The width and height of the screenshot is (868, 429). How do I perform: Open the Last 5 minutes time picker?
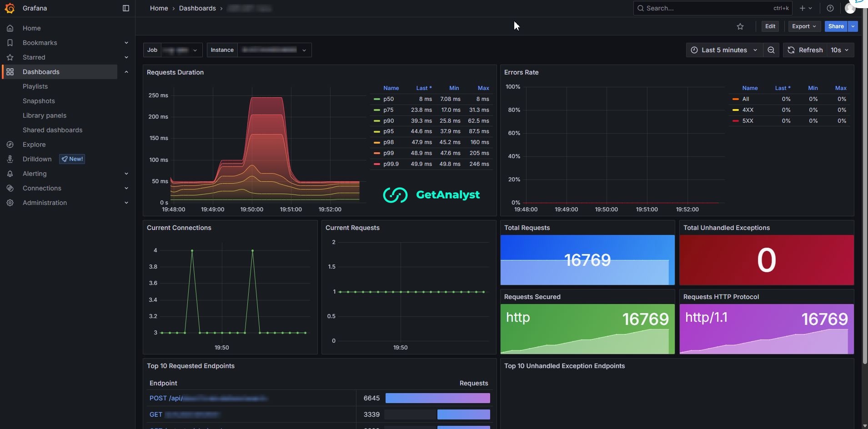[x=724, y=50]
